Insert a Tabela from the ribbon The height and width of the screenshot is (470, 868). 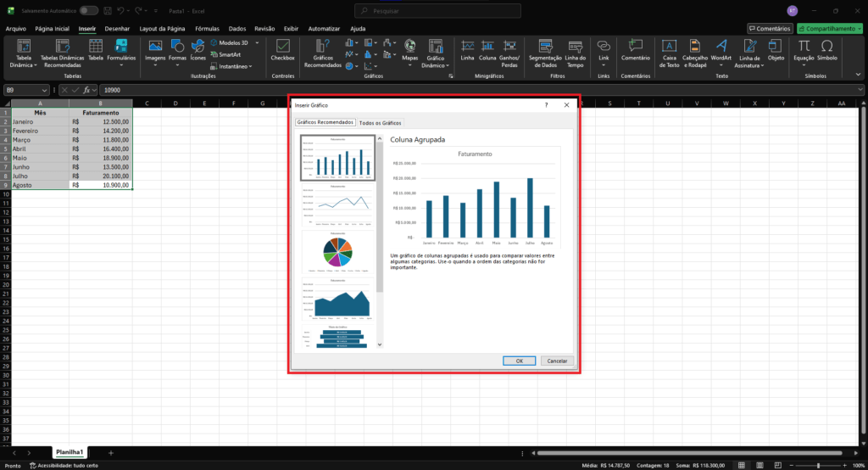tap(96, 50)
